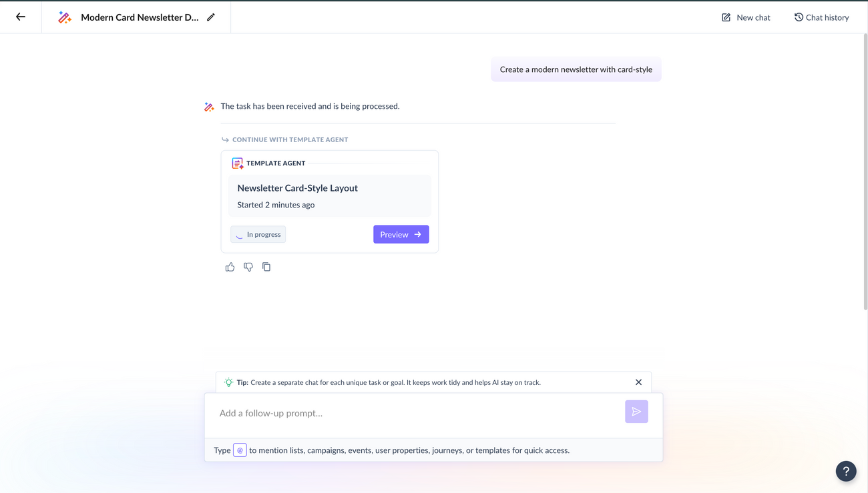
Task: Focus the follow-up prompt input field
Action: [x=414, y=413]
